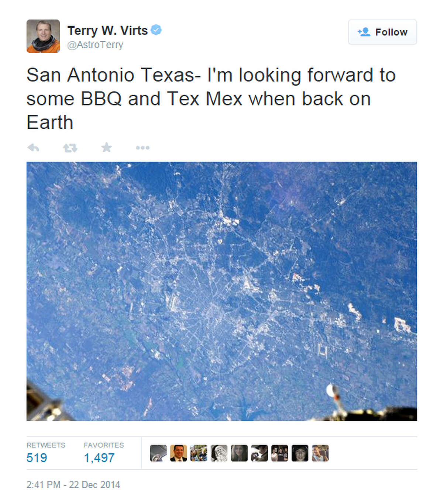443x504 pixels.
Task: Click the Santa-bearded retweeter avatar
Action: tap(219, 452)
